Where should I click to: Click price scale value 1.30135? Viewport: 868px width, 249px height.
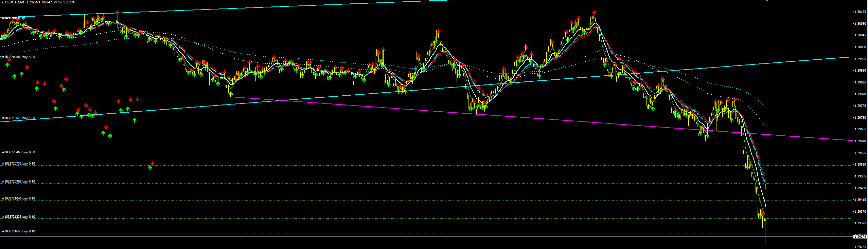pos(860,12)
